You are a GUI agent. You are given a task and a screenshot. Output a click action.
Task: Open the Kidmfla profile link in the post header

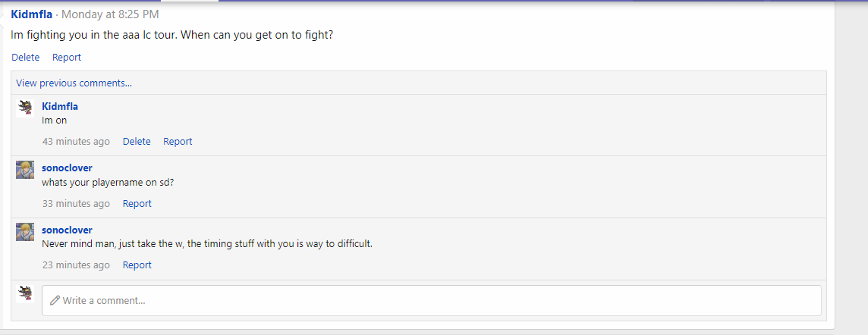click(x=31, y=14)
